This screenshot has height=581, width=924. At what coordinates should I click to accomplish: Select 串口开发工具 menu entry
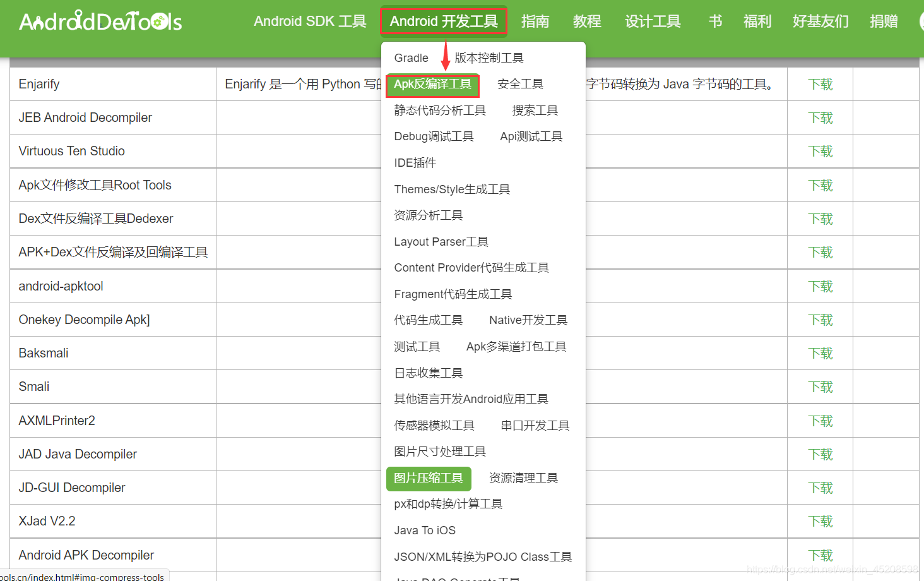coord(535,426)
